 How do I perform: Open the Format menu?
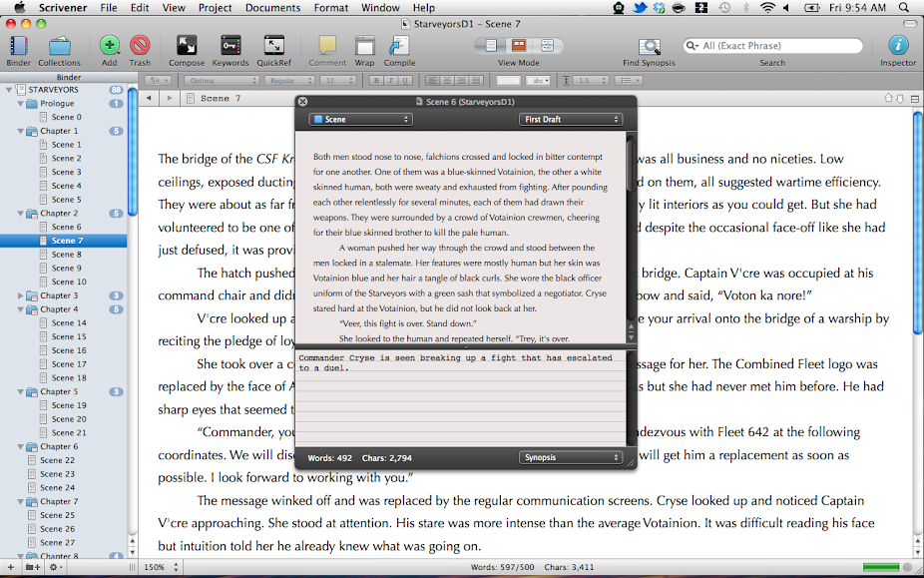[x=330, y=8]
